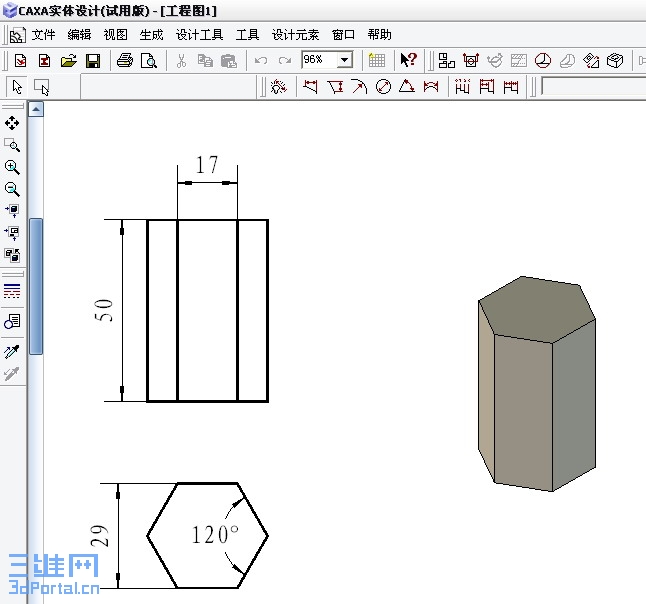Viewport: 646px width, 604px height.
Task: Click the two-views icon in the left sidebar
Action: click(x=12, y=255)
